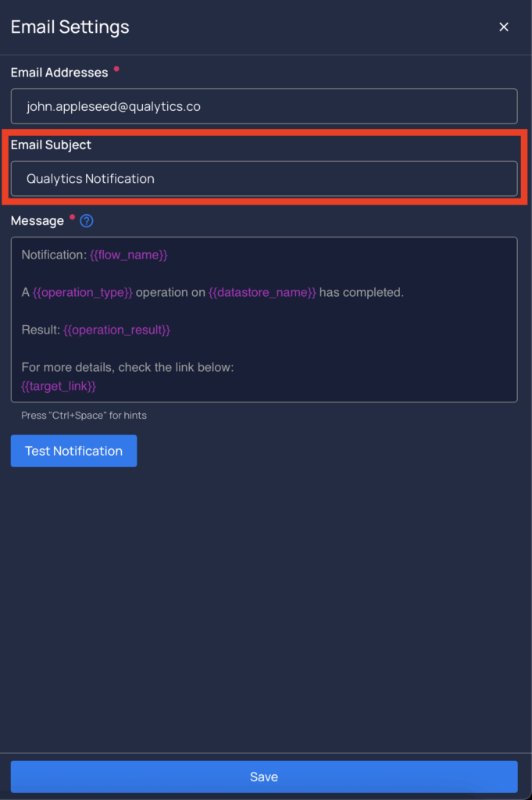
Task: Click into the Email Subject field
Action: point(264,179)
